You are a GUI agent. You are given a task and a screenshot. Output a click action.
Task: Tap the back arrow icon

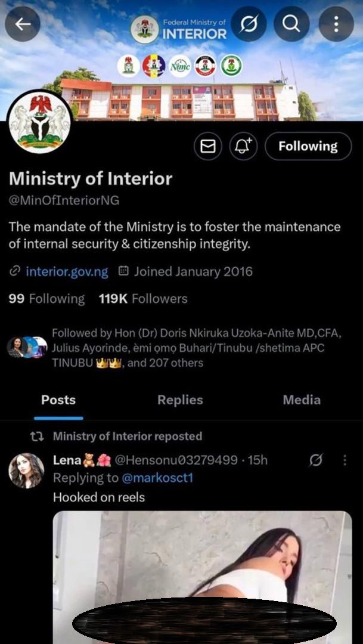[23, 24]
